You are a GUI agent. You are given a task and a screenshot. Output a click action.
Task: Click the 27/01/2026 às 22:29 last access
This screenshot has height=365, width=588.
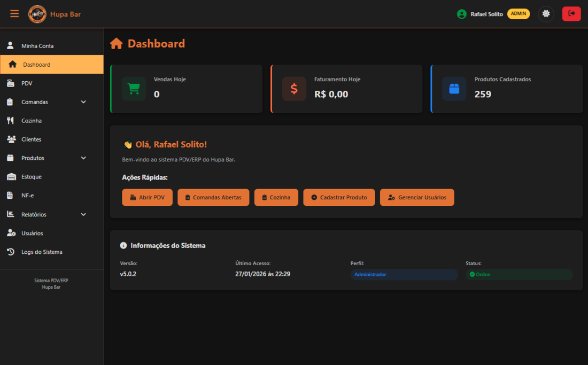[x=262, y=274]
